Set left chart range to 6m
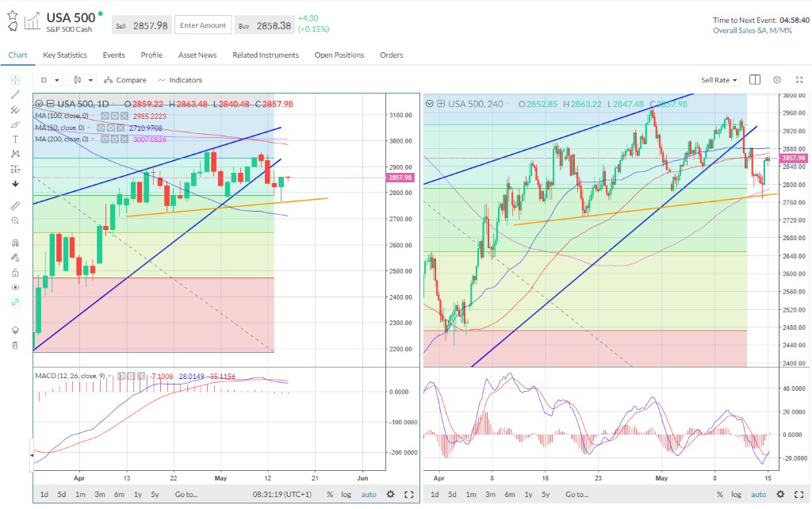 click(x=119, y=495)
